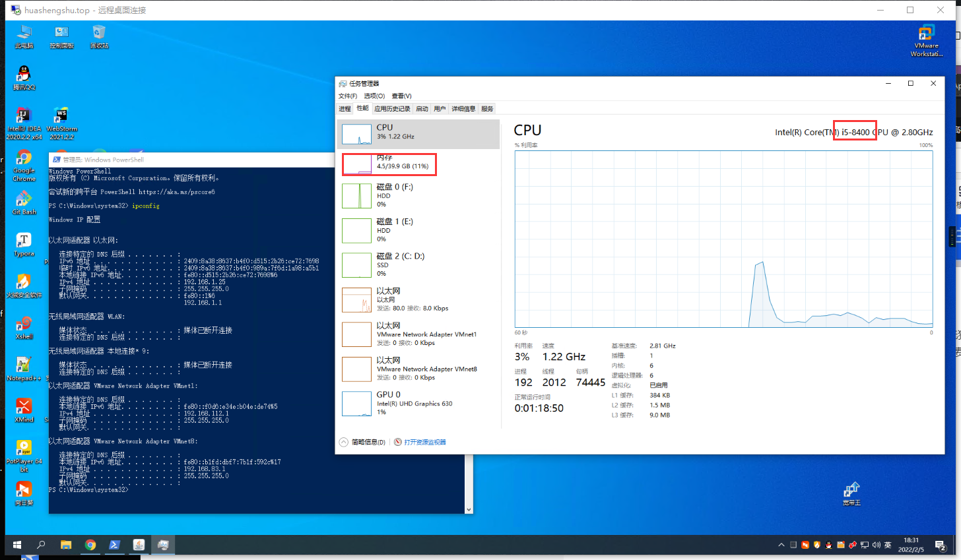Viewport: 961px width, 560px height.
Task: Open Notepad++ desktop shortcut
Action: (24, 369)
